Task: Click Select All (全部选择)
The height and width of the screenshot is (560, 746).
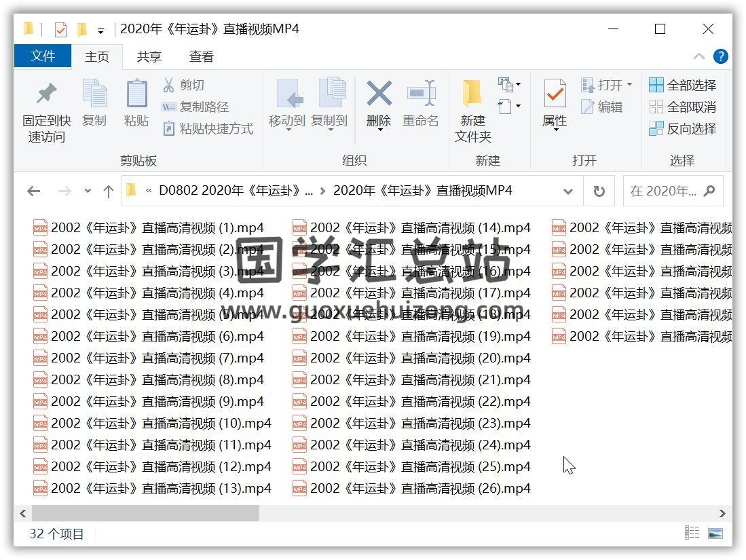Action: tap(683, 85)
